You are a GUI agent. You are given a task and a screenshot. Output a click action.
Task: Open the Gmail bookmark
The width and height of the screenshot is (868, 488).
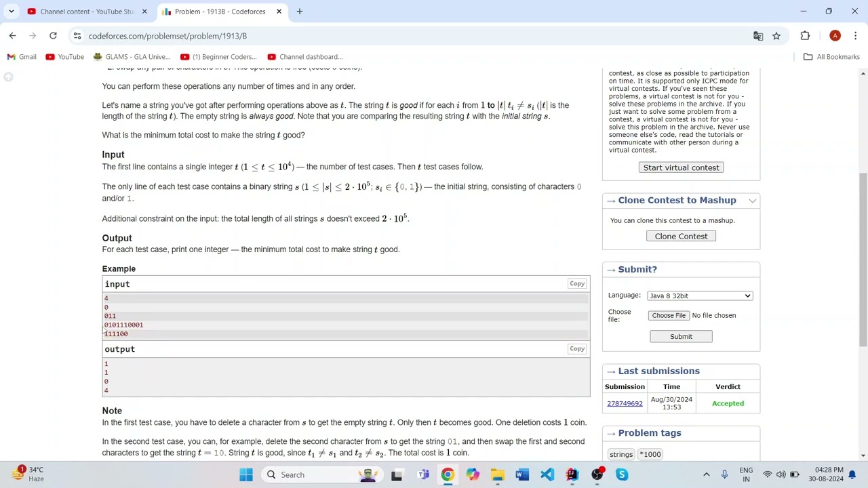(x=22, y=57)
